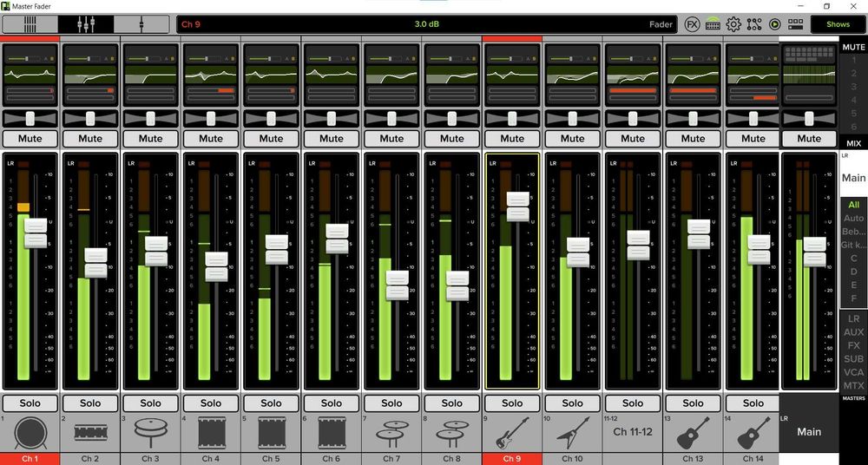Screen dimensions: 868x465
Task: Select the Ch 14 acoustic guitar icon
Action: 753,432
